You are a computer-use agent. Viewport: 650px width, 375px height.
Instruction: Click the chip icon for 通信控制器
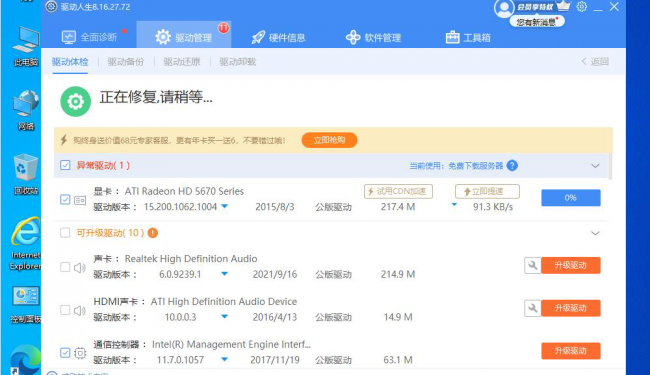[80, 353]
